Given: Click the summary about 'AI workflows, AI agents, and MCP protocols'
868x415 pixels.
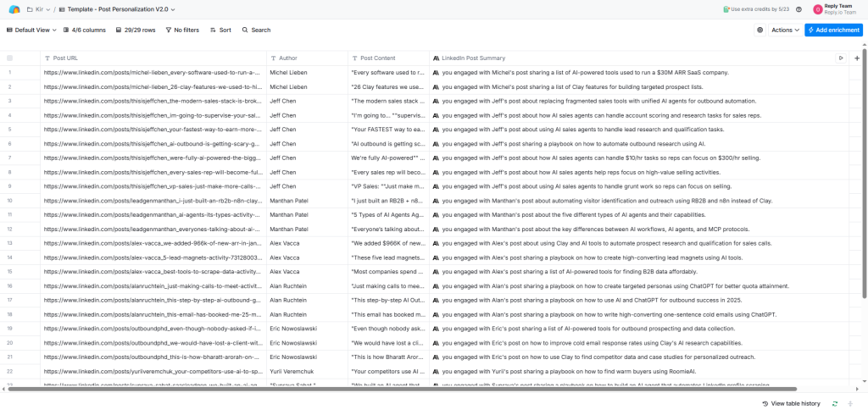Looking at the screenshot, I should click(596, 229).
